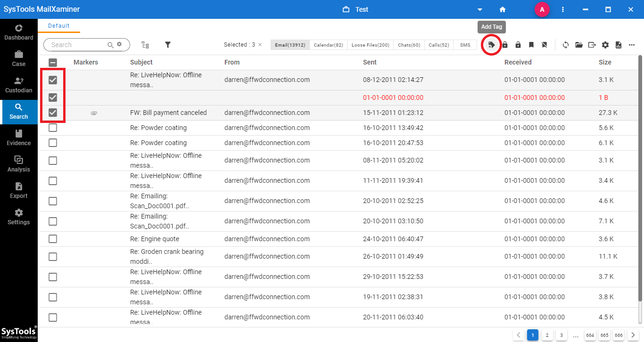This screenshot has height=342, width=644.
Task: Open Evidence in the sidebar
Action: point(19,138)
